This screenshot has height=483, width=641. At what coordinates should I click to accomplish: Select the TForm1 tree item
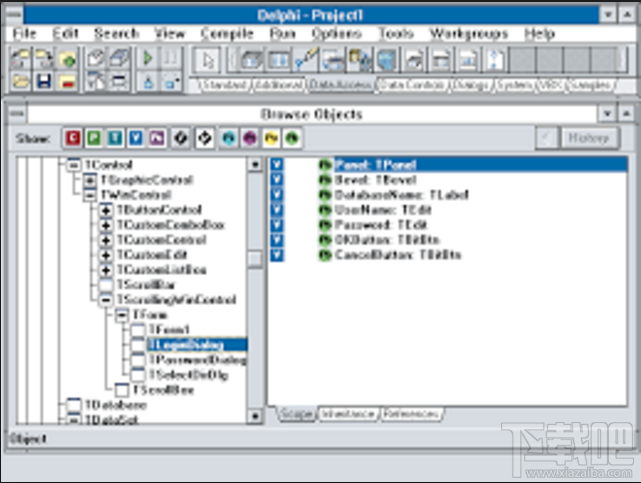pyautogui.click(x=169, y=329)
